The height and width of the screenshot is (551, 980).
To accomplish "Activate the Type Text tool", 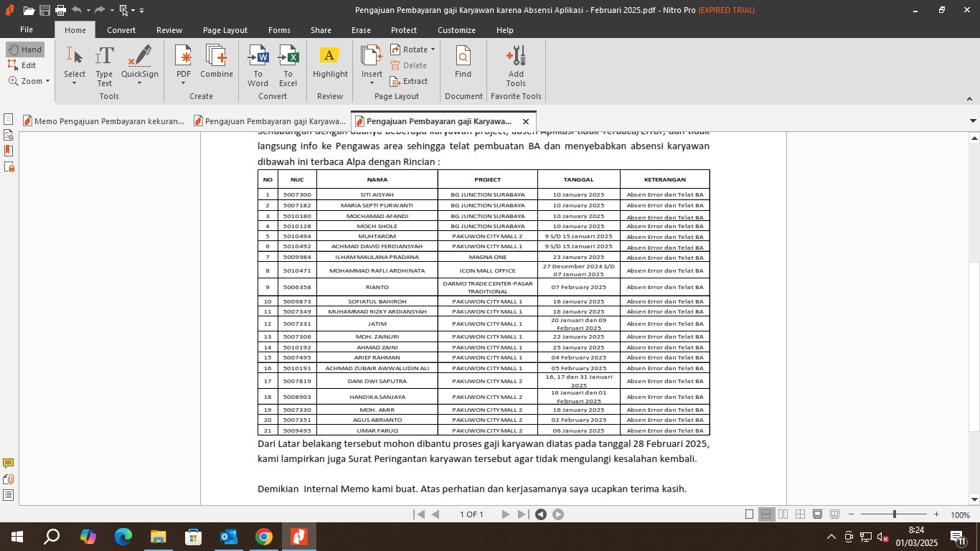I will [105, 65].
